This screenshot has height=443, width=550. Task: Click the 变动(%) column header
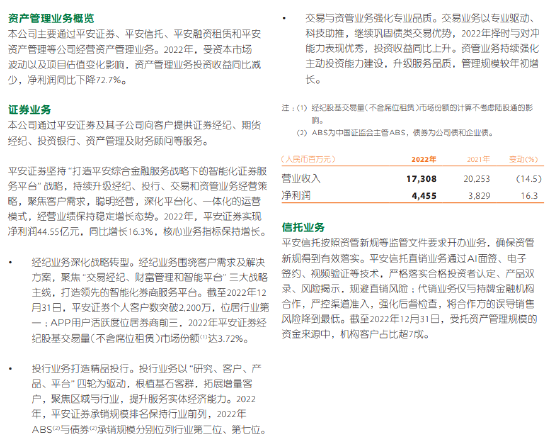click(x=524, y=160)
